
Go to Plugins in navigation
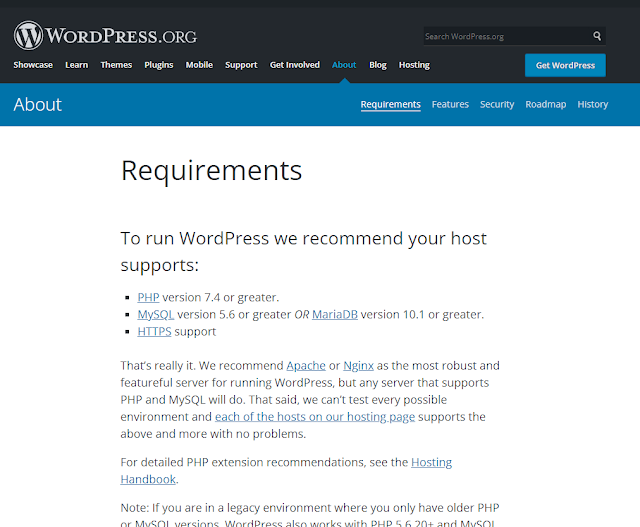click(x=159, y=65)
